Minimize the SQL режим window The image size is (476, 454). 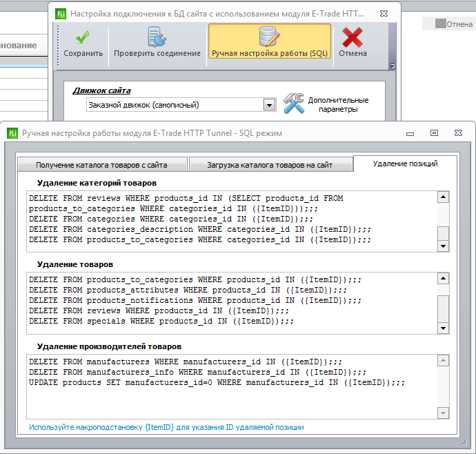pos(410,133)
